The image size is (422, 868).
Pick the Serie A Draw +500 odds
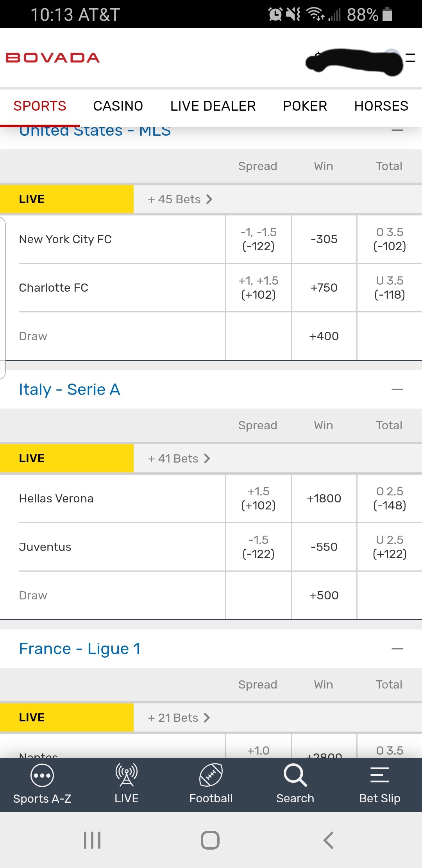[324, 595]
